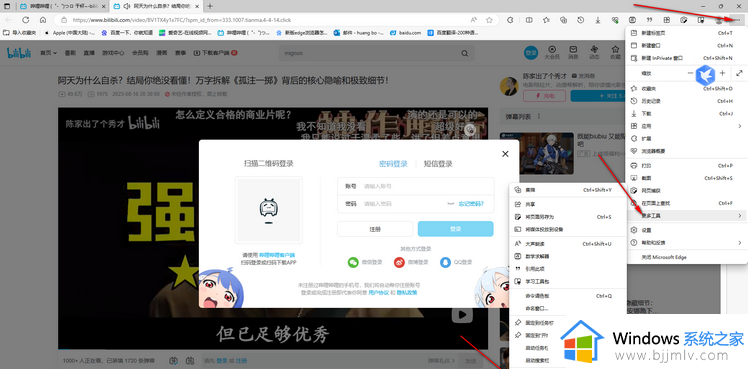The width and height of the screenshot is (749, 369).
Task: Enter full screen using the menu's expand icon
Action: click(739, 73)
